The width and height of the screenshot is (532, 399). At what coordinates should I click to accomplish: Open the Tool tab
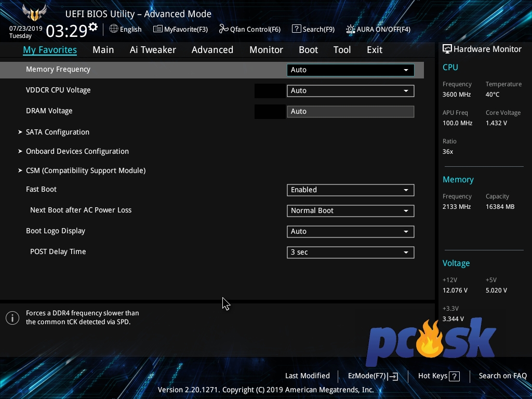coord(342,50)
